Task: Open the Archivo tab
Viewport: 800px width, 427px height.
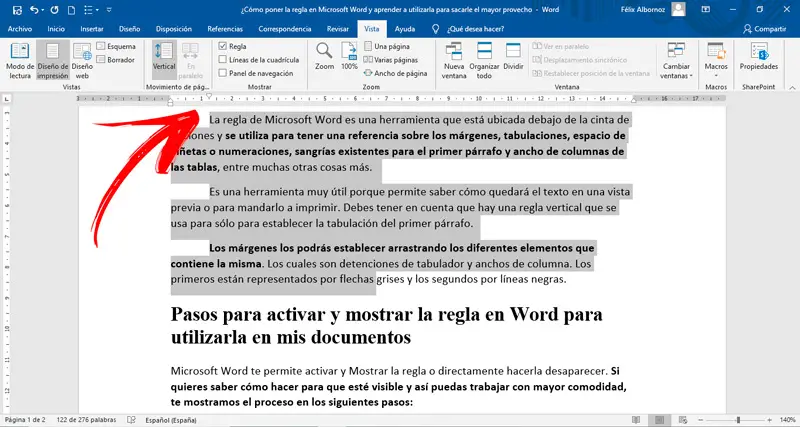Action: tap(20, 29)
